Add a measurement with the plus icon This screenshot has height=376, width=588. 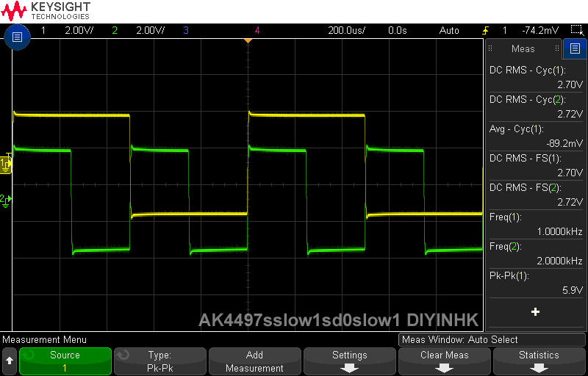[535, 311]
